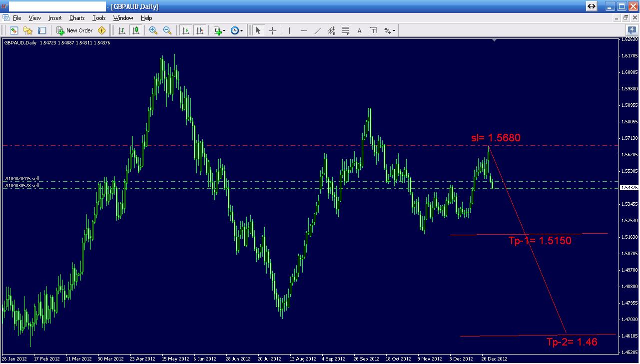Screen dimensions: 640x364
Task: Restore down the inner chart window
Action: [x=626, y=17]
